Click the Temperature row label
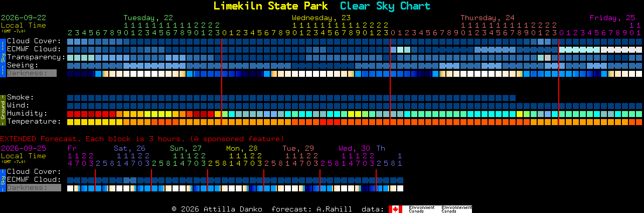Image resolution: width=644 pixels, height=213 pixels. coord(34,122)
